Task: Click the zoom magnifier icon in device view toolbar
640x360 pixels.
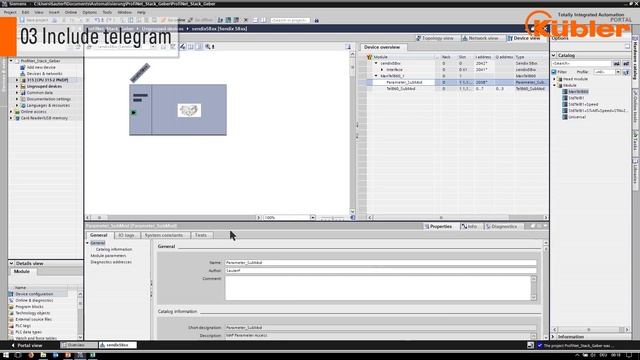Action: 208,47
